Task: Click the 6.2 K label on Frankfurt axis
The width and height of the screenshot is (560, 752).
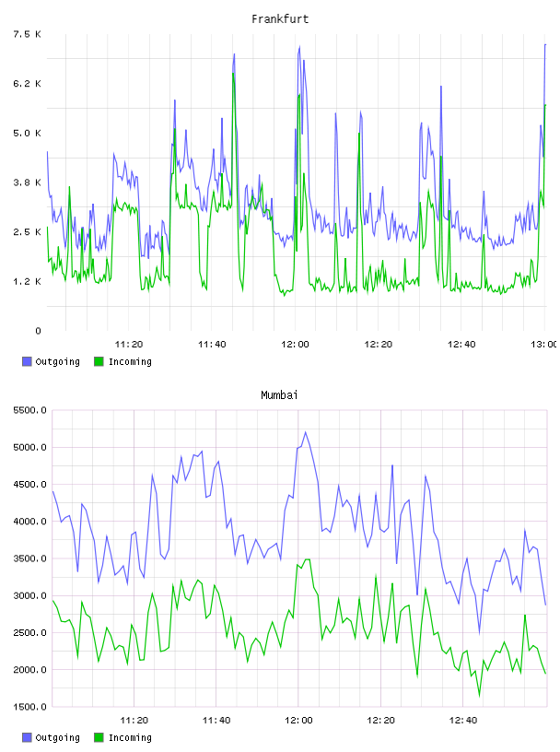Action: point(28,84)
